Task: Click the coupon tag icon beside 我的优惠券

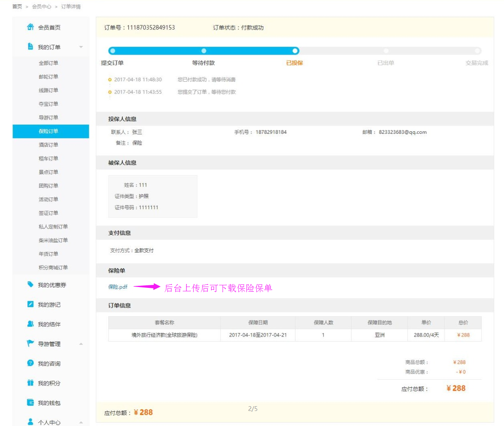Action: click(30, 284)
